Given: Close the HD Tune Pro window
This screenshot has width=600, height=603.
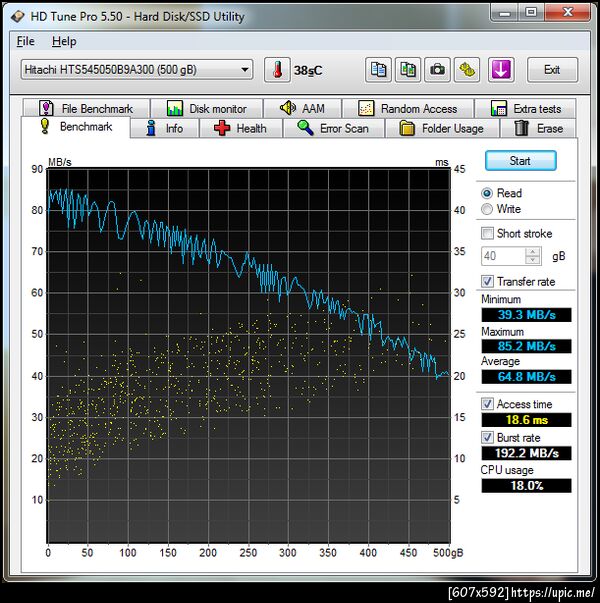Looking at the screenshot, I should (568, 13).
